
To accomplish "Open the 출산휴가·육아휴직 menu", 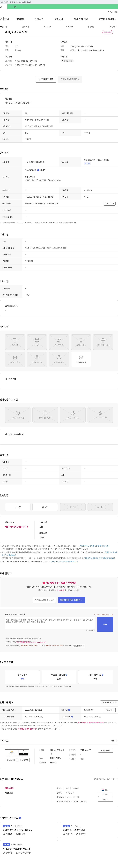I will [x=107, y=19].
